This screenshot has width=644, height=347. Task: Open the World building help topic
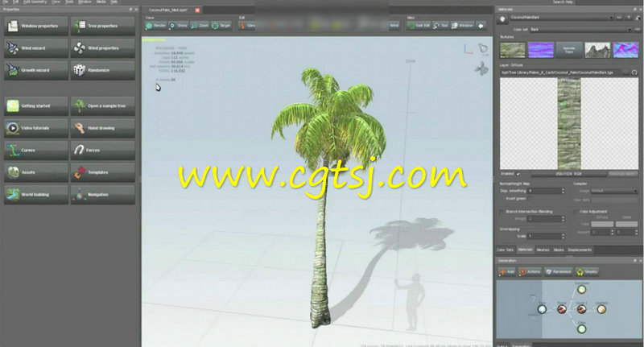[x=36, y=195]
